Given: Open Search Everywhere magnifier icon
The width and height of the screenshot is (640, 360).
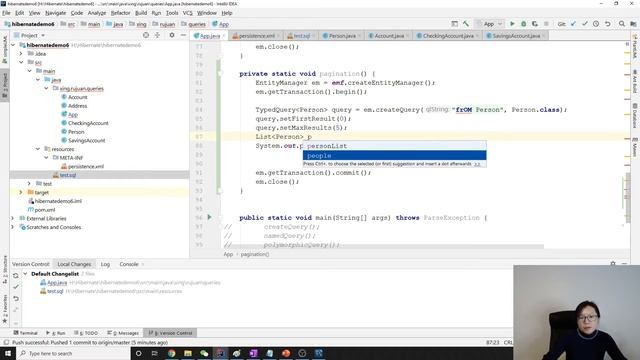Looking at the screenshot, I should (x=622, y=24).
